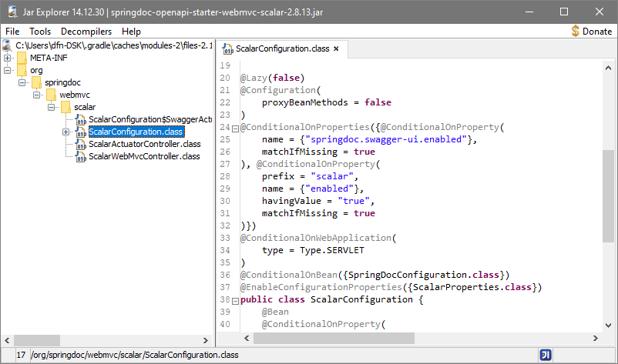Click the status bar value 17

click(x=21, y=355)
